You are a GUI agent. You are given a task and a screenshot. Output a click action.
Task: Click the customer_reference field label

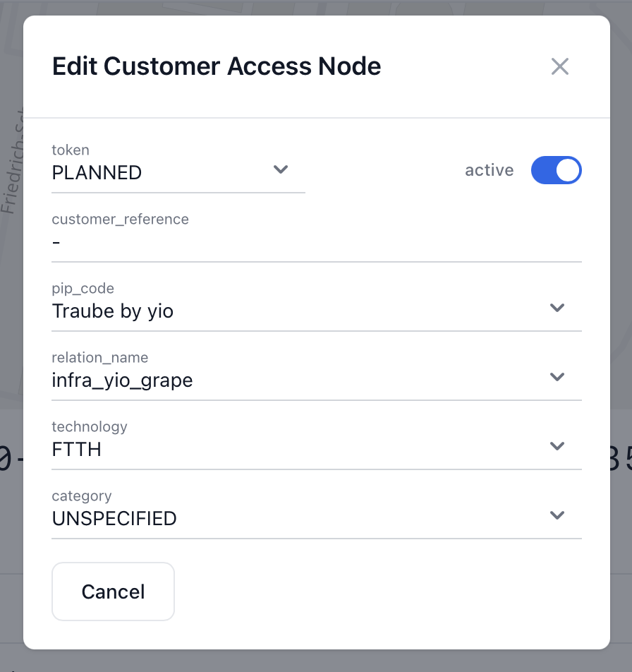(x=120, y=219)
